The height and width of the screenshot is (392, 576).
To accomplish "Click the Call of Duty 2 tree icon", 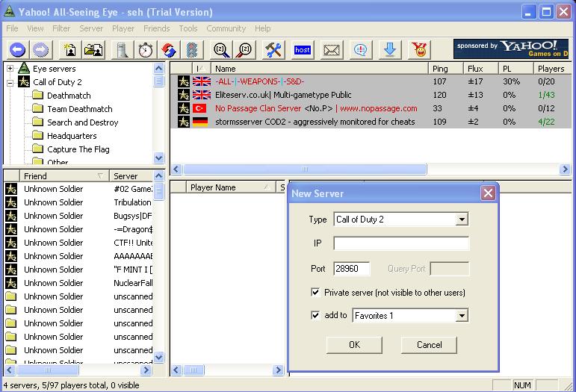I will tap(24, 82).
